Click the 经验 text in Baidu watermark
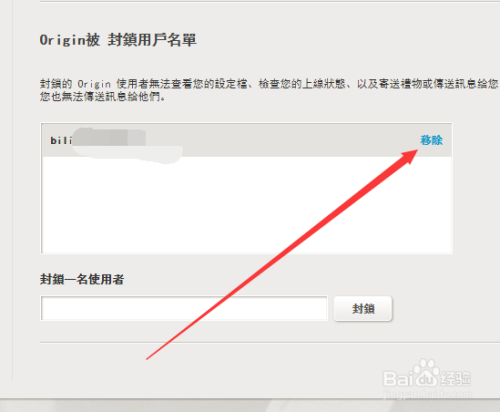500x412 pixels. click(x=455, y=379)
